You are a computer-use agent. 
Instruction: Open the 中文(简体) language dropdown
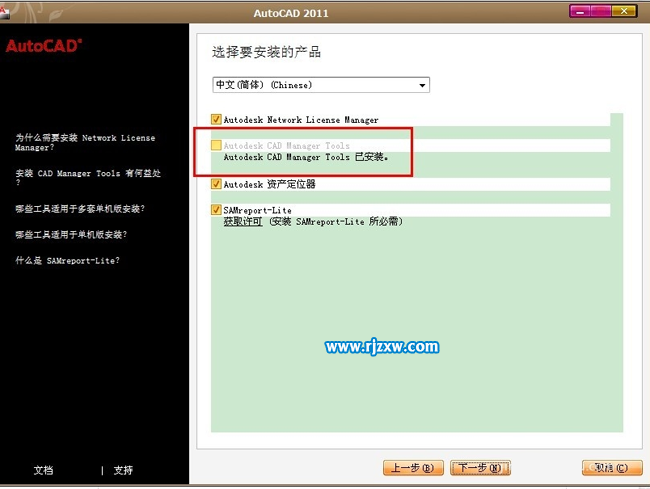(321, 85)
